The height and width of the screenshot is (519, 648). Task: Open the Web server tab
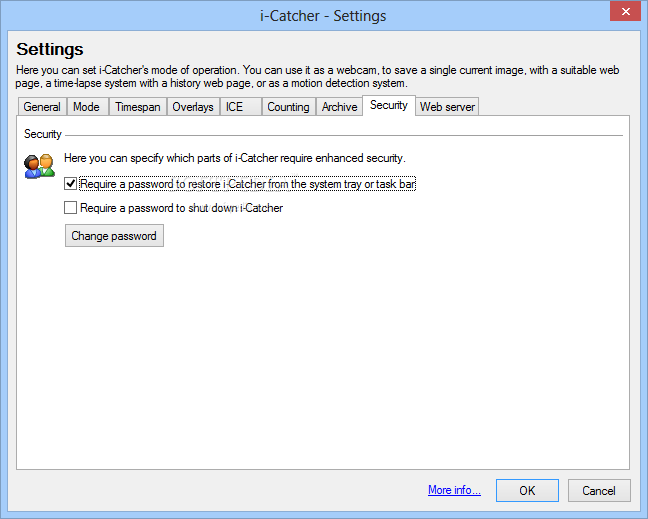tap(447, 107)
